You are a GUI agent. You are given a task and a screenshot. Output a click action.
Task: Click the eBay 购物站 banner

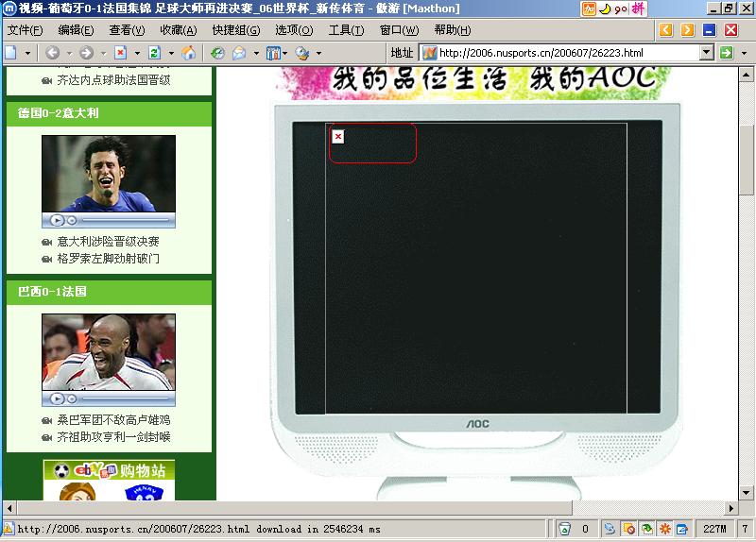(109, 470)
